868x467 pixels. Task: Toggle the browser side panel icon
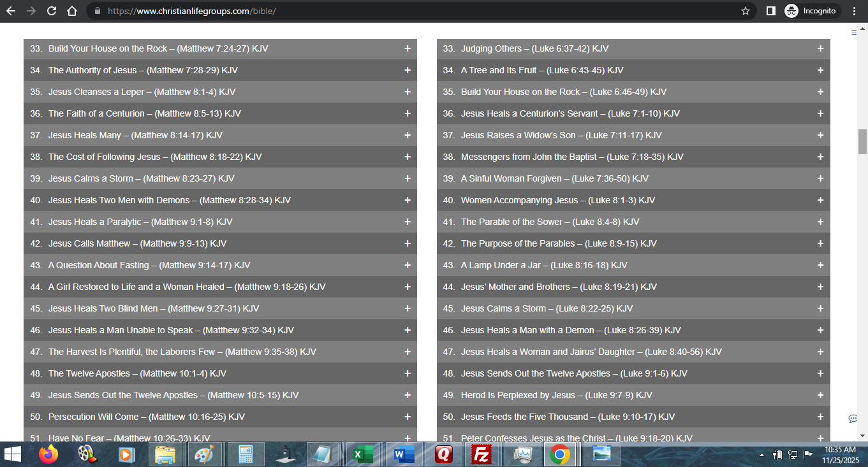[x=770, y=11]
